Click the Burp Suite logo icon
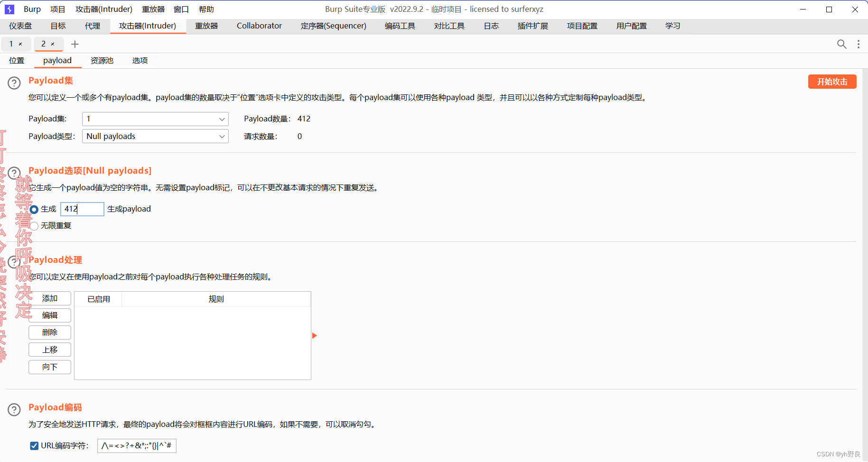 coord(9,9)
